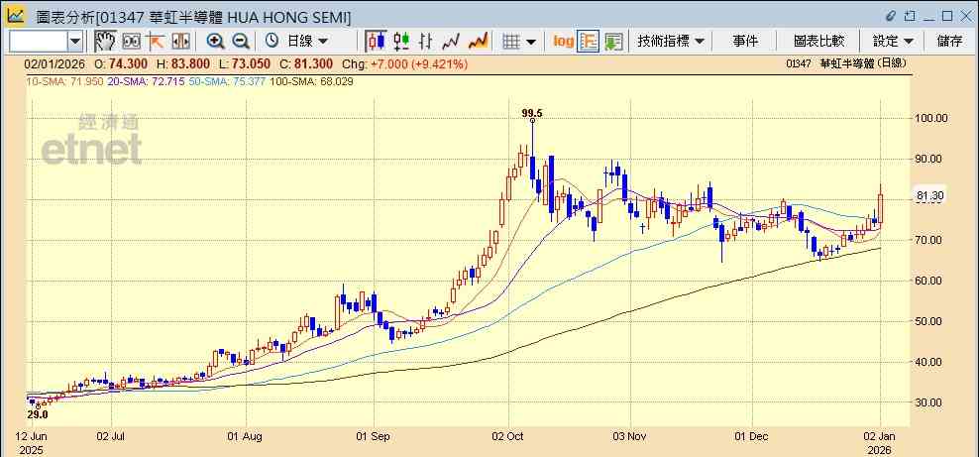Select the orange trend line drawing tool
Screen dimensions: 980x457
tap(155, 42)
